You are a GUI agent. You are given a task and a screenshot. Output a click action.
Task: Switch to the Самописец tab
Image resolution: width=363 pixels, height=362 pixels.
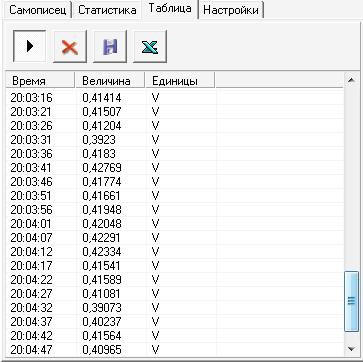(x=38, y=10)
